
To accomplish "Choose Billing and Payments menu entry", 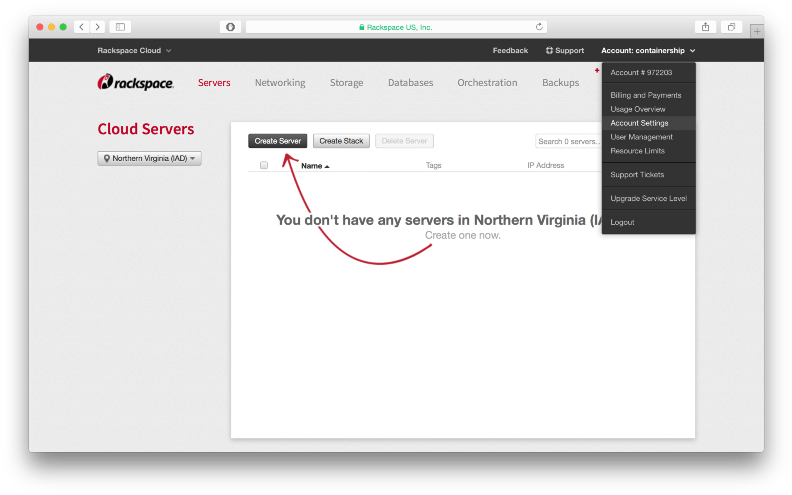I will click(x=645, y=95).
